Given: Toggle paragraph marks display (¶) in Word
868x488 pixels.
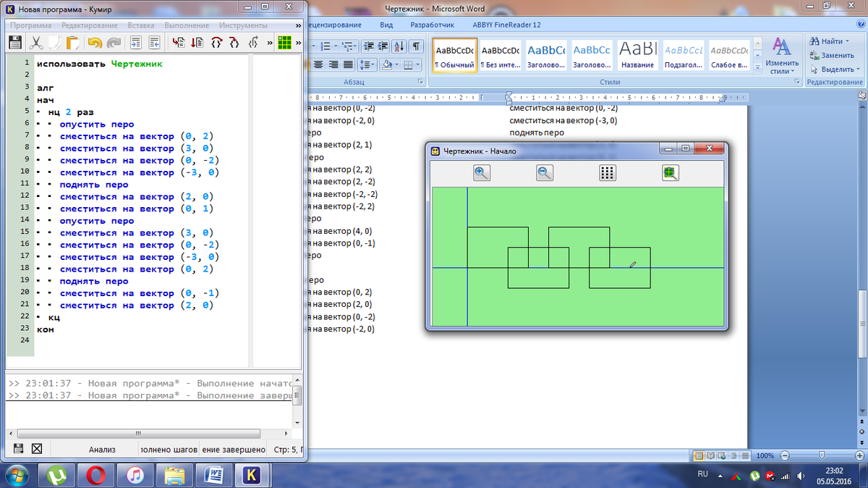Looking at the screenshot, I should (416, 46).
